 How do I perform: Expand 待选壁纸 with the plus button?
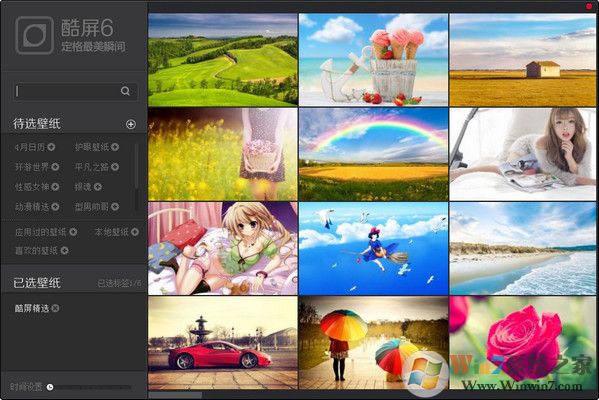tap(131, 124)
